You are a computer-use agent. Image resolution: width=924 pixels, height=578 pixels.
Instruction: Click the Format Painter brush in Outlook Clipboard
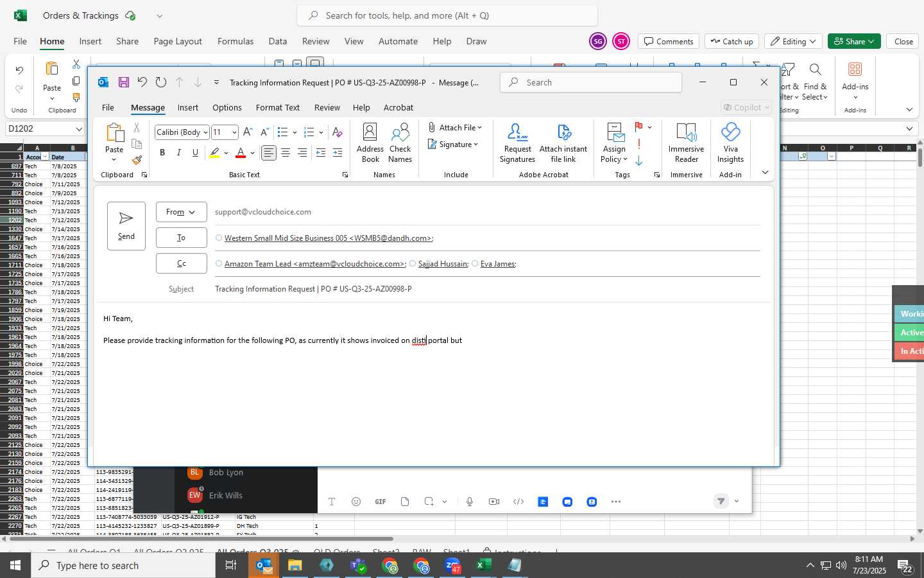(137, 160)
